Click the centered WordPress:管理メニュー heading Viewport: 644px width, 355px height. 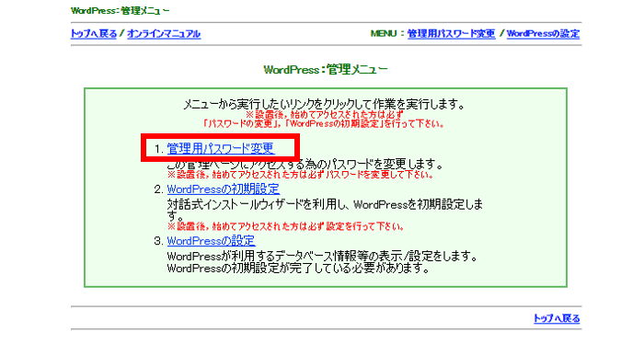tap(326, 69)
